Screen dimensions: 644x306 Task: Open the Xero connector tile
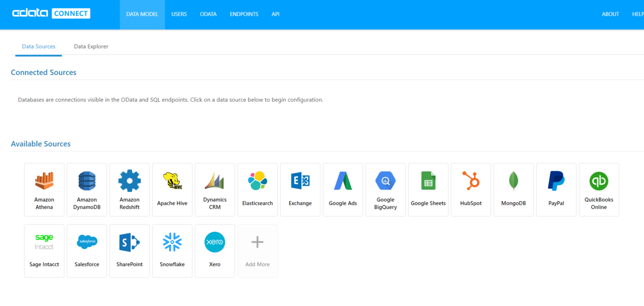(x=215, y=251)
